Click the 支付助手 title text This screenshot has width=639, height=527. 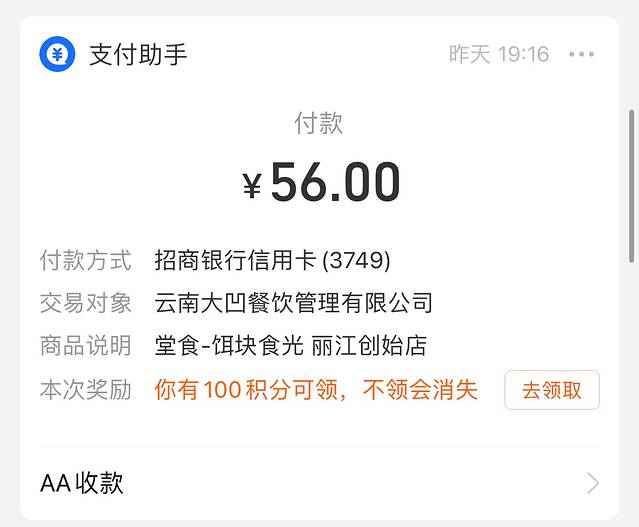coord(138,55)
